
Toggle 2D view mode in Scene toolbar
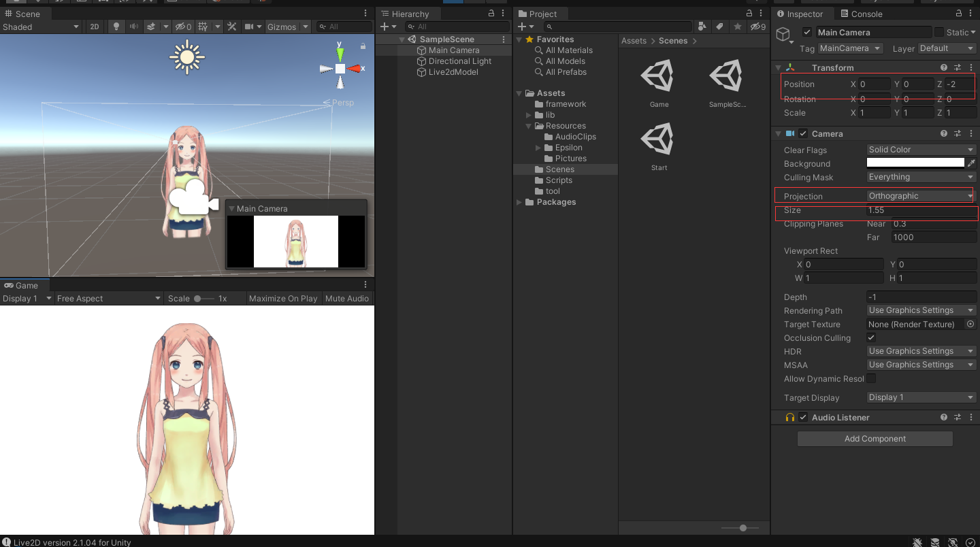(93, 27)
